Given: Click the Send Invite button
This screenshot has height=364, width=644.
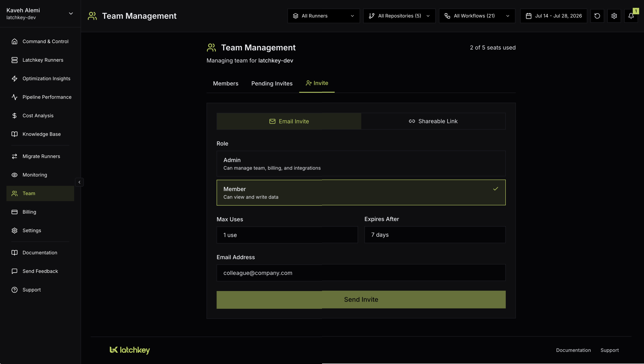Looking at the screenshot, I should pyautogui.click(x=361, y=299).
